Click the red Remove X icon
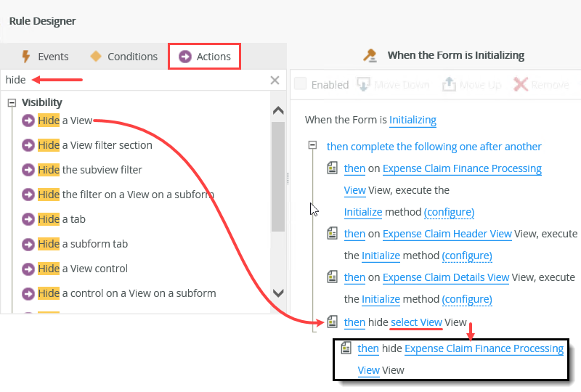The width and height of the screenshot is (581, 392). click(521, 85)
